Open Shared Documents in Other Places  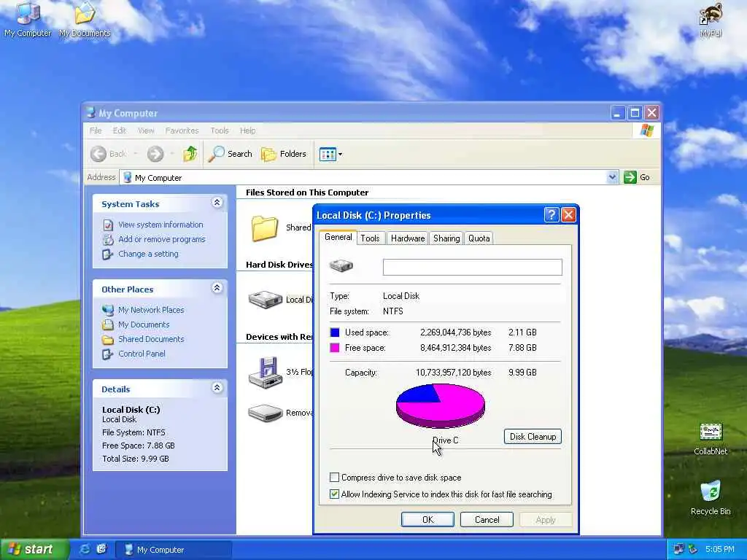coord(151,339)
